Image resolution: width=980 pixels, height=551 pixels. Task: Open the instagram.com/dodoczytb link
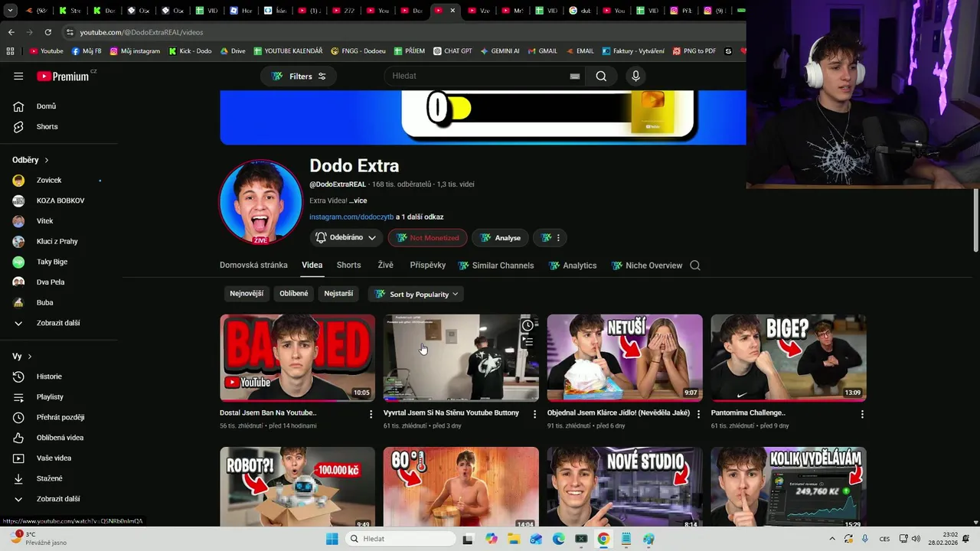coord(351,217)
